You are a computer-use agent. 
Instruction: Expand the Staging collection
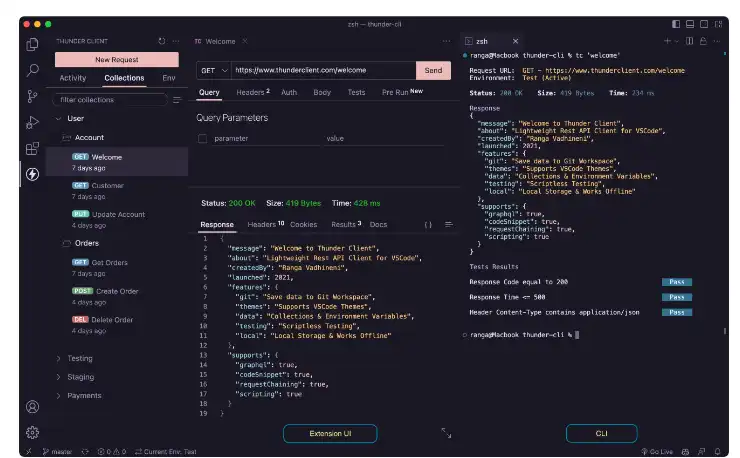58,377
